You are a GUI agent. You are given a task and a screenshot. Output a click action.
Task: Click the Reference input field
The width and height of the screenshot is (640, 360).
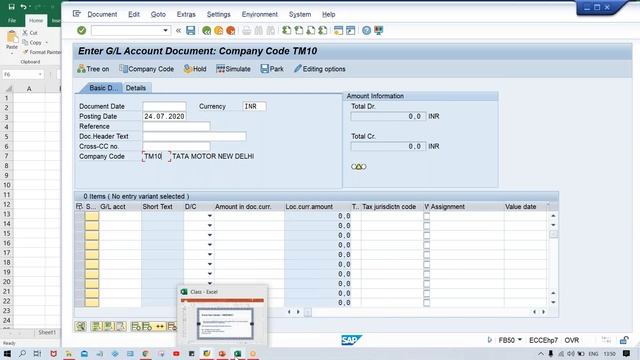click(176, 126)
